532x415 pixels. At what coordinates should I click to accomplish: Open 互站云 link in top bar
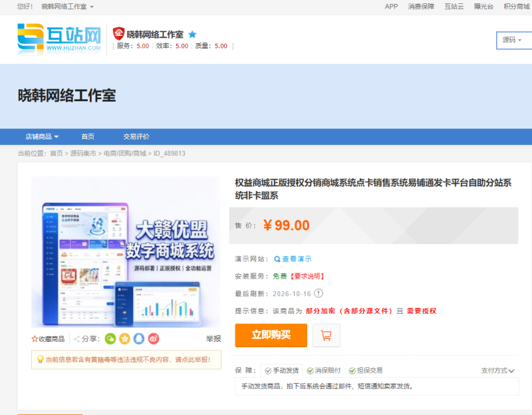pyautogui.click(x=454, y=7)
